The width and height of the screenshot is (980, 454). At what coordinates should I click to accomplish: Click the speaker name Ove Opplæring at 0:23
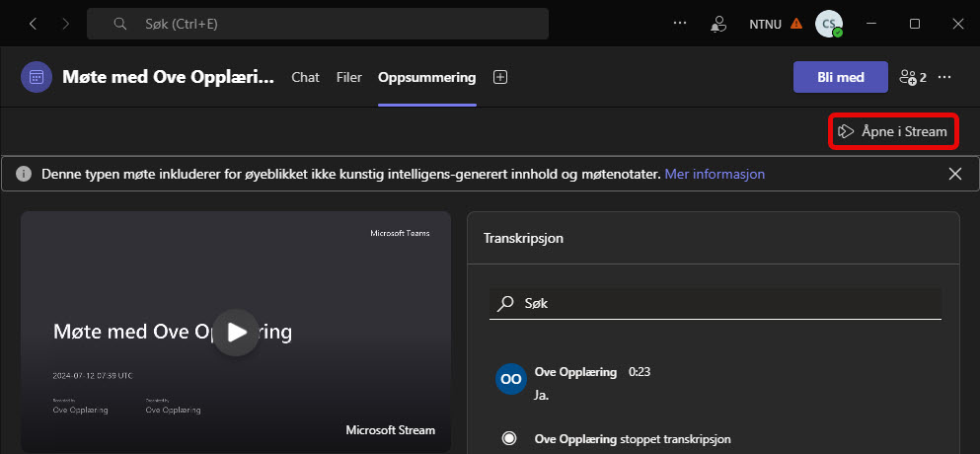(x=575, y=372)
